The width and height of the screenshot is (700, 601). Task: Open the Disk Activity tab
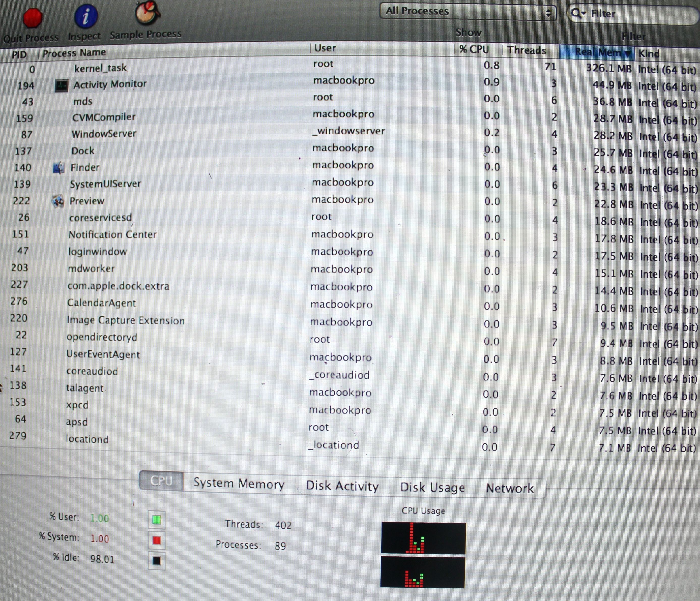[x=342, y=486]
